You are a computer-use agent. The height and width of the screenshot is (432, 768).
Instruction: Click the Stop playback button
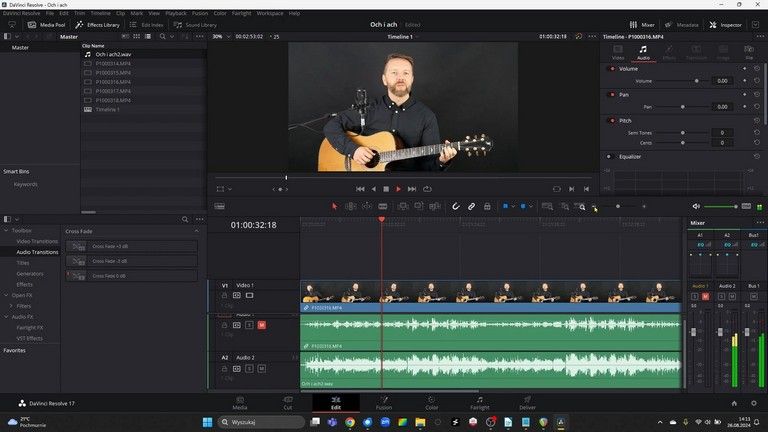386,189
